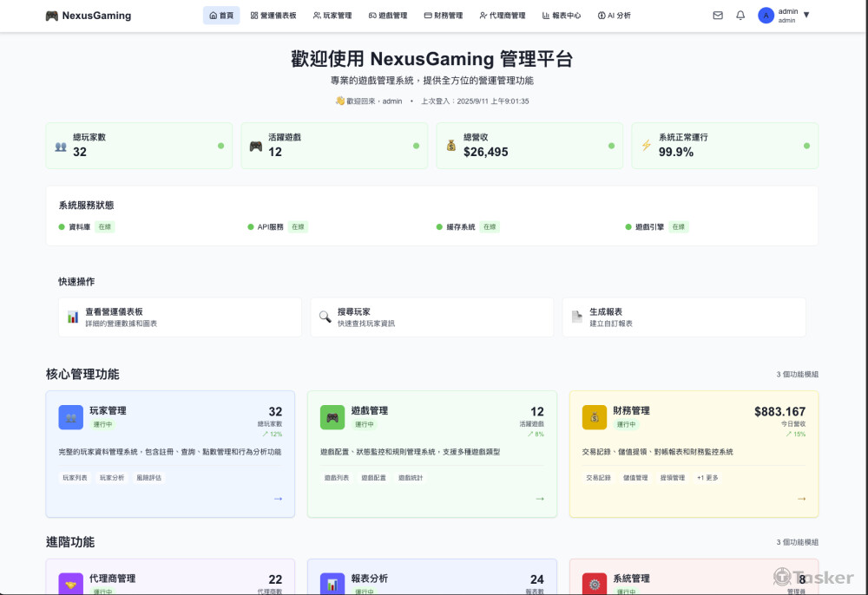The width and height of the screenshot is (868, 595).
Task: Select the 風險評估 tag in 玩家管理
Action: [x=148, y=478]
